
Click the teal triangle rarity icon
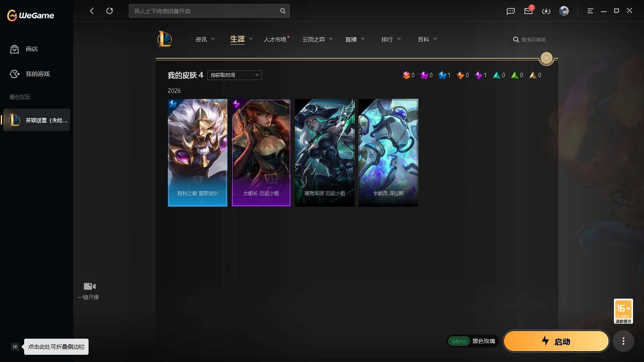point(497,75)
